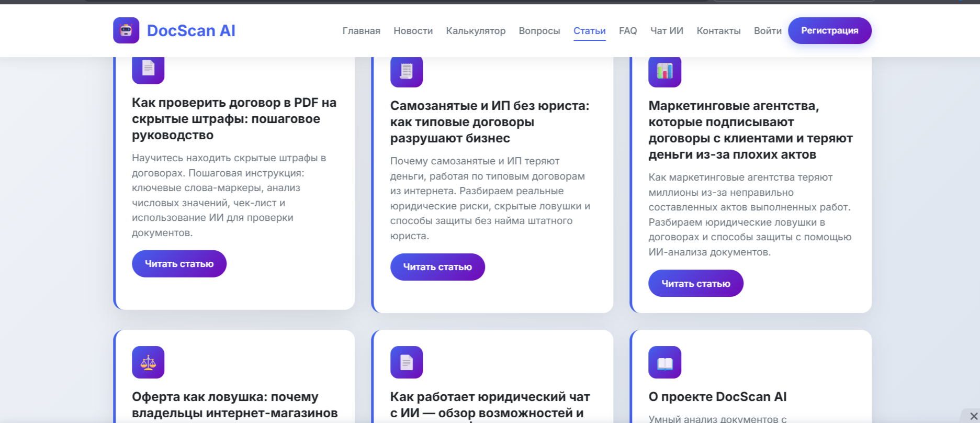
Task: Click Читать статью under Маркетинговые агентства article
Action: [x=696, y=283]
